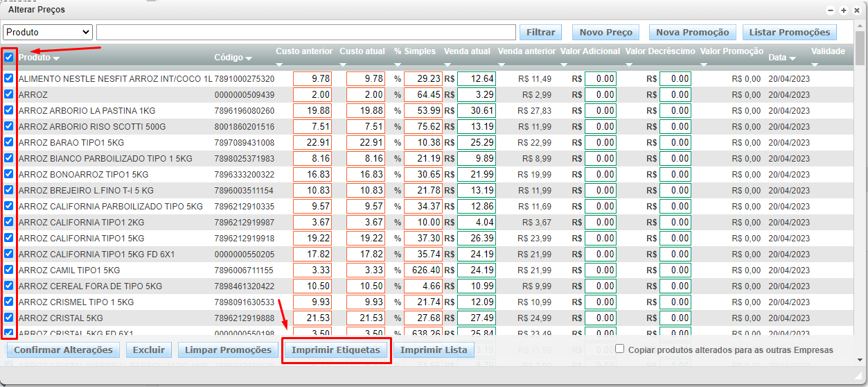Viewport: 868px width, 387px height.
Task: Enable Copiar produtos alterados para outras Empresas
Action: pos(620,349)
